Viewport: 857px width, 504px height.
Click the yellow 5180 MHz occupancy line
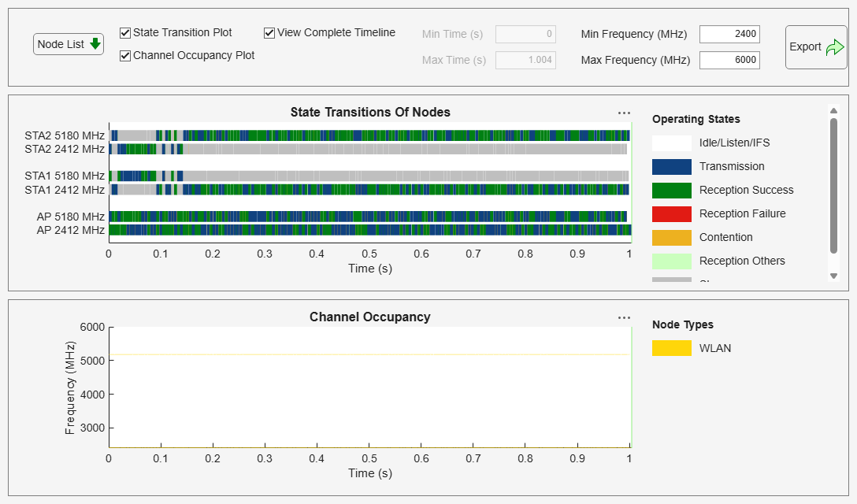[369, 354]
